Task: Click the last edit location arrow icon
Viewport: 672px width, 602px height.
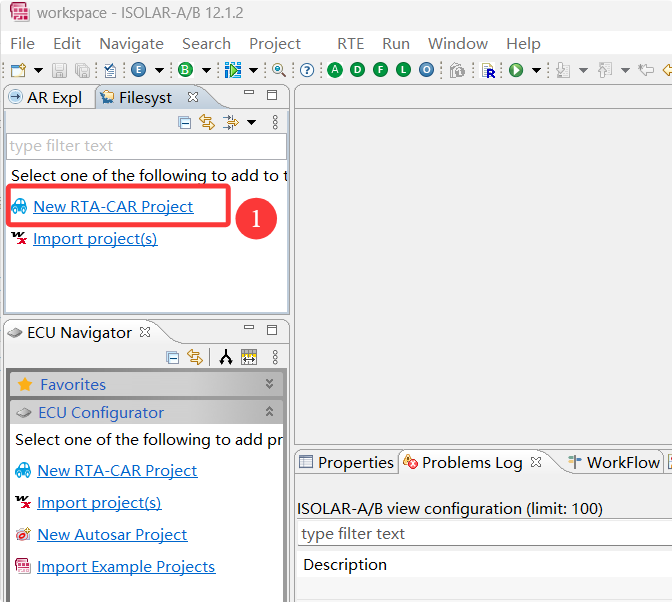Action: point(646,69)
